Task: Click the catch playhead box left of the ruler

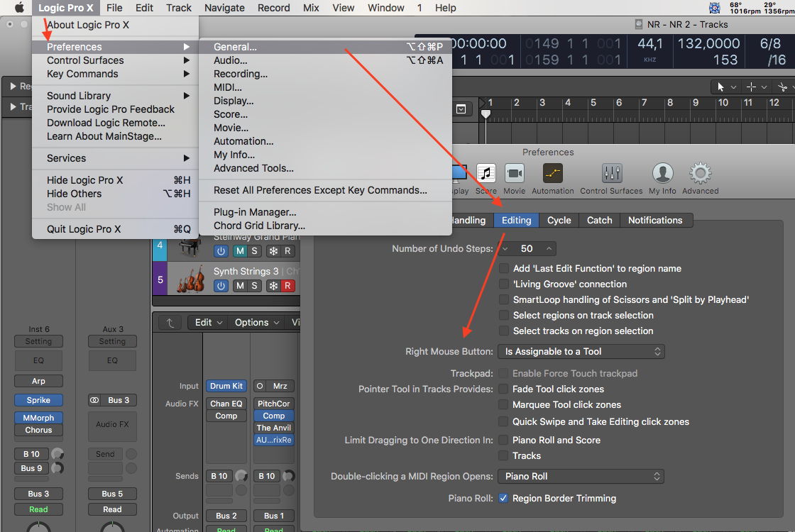Action: [x=461, y=109]
